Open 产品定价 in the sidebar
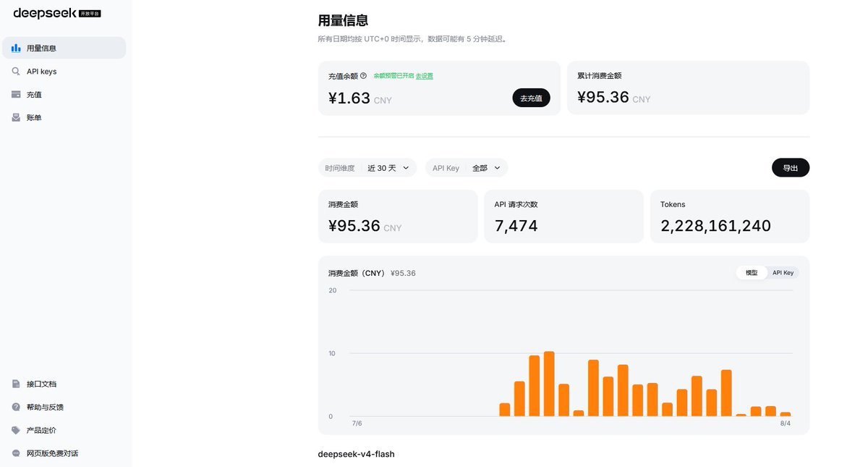The width and height of the screenshot is (868, 467). click(x=64, y=430)
